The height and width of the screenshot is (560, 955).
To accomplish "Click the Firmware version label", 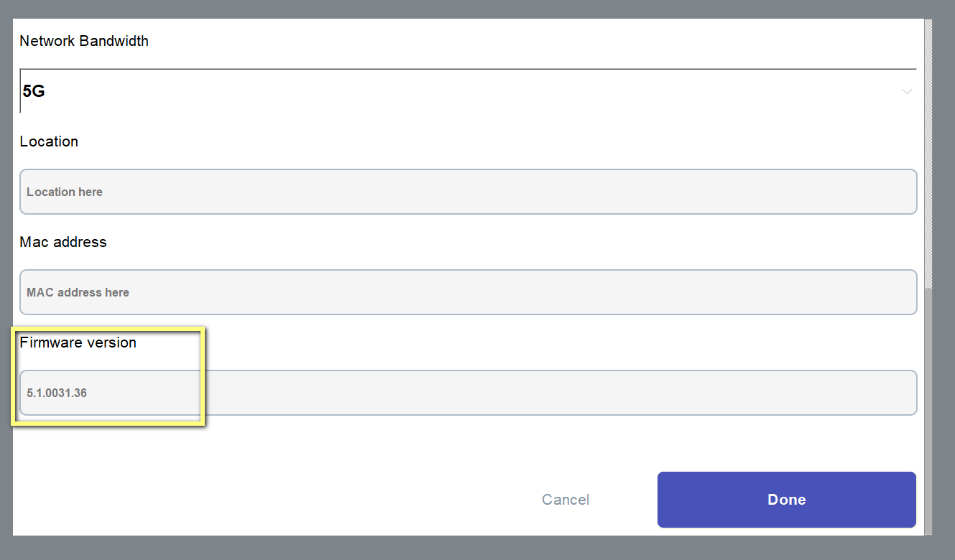I will click(x=78, y=342).
